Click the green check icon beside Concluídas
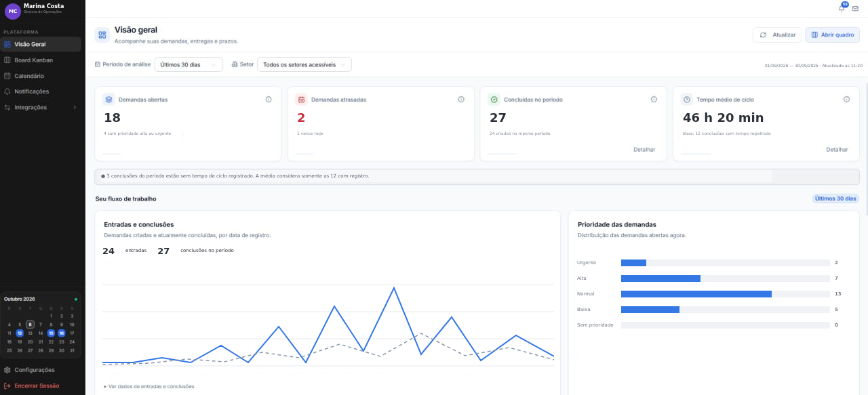Viewport: 868px width, 395px height. point(494,100)
